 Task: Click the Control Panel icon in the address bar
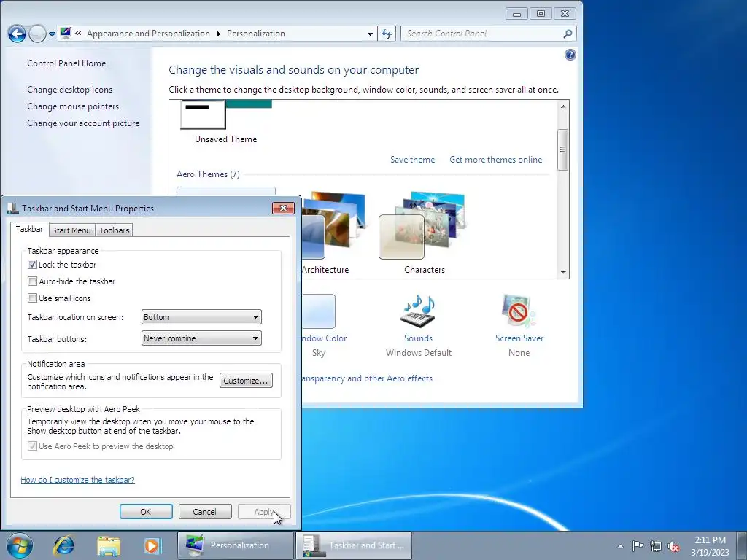pyautogui.click(x=66, y=34)
